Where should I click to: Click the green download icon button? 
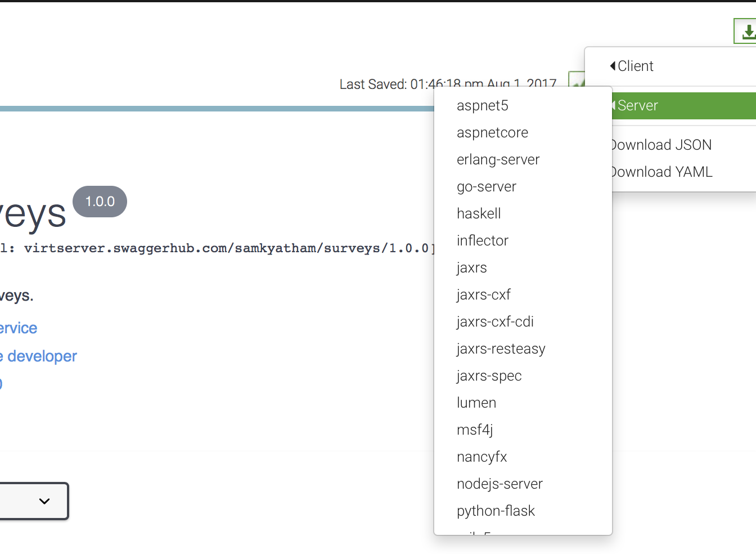746,32
